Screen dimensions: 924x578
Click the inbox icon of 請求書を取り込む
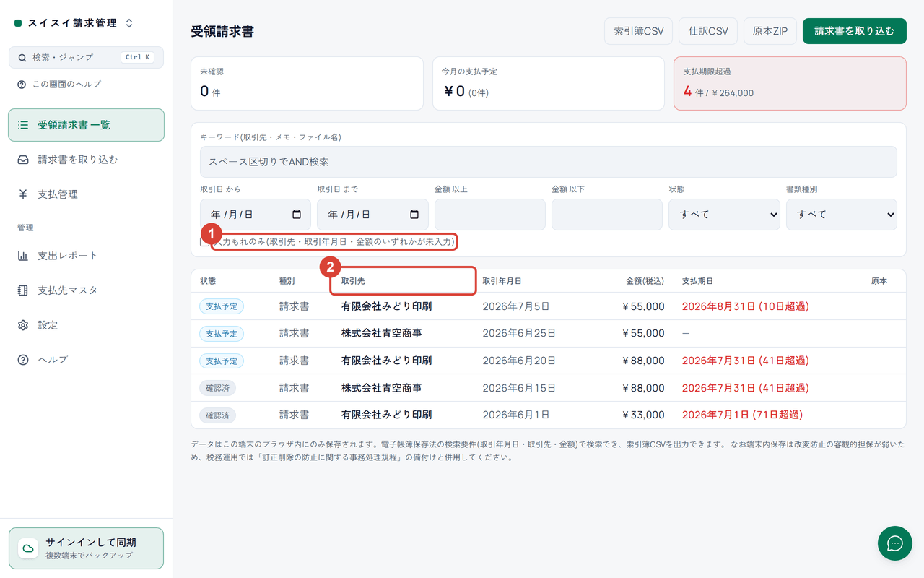23,160
